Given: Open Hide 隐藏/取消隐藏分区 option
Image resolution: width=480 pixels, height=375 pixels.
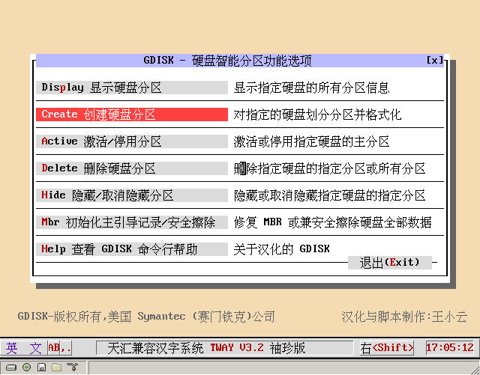Looking at the screenshot, I should point(132,195).
